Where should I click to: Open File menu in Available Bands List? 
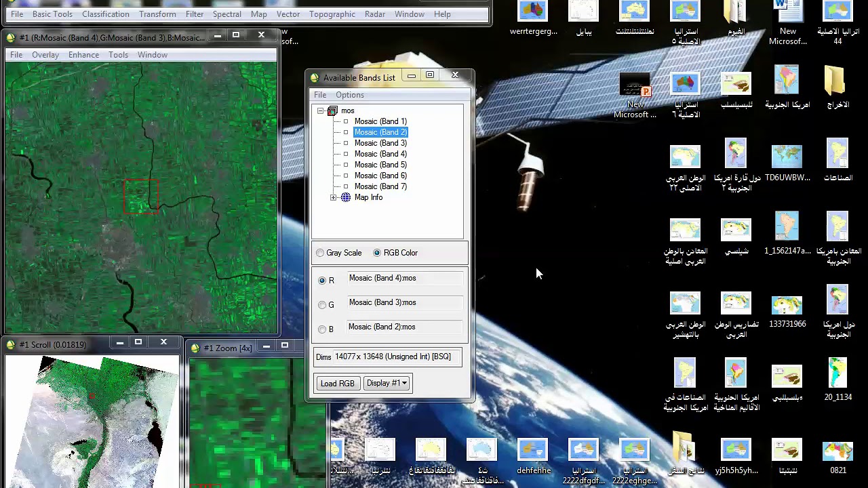(320, 95)
